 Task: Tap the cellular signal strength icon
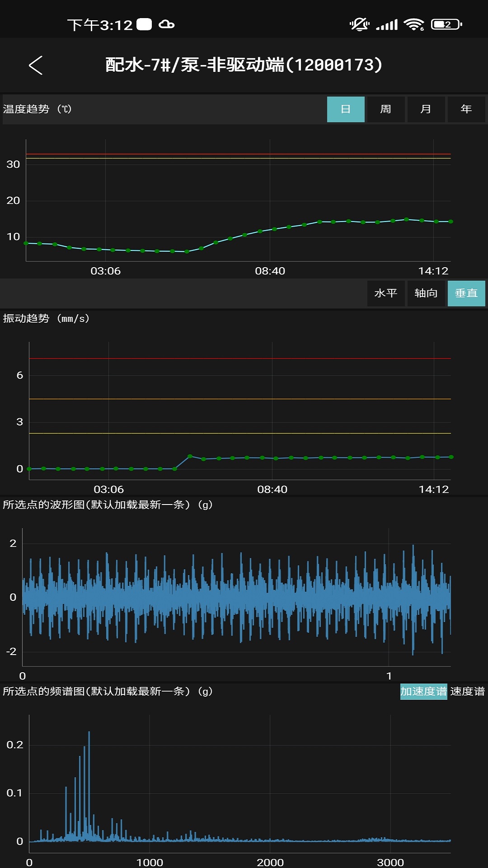click(387, 24)
